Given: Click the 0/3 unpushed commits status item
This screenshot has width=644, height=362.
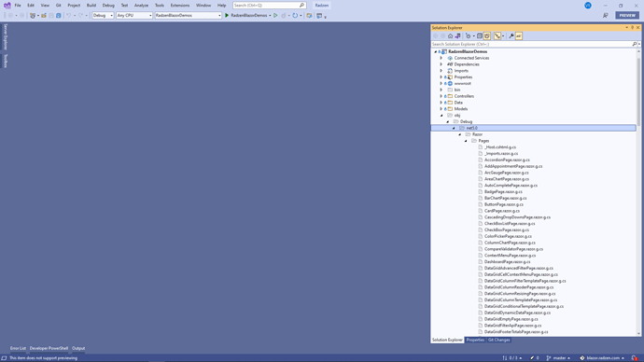Looking at the screenshot, I should (x=512, y=358).
